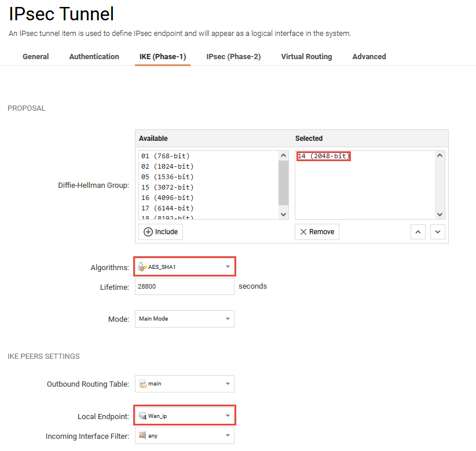Edit the Lifetime value of 28800 seconds
The height and width of the screenshot is (451, 476).
coord(184,286)
